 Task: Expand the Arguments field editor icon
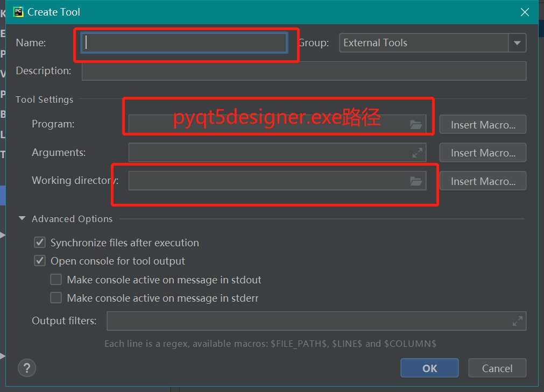pos(417,153)
